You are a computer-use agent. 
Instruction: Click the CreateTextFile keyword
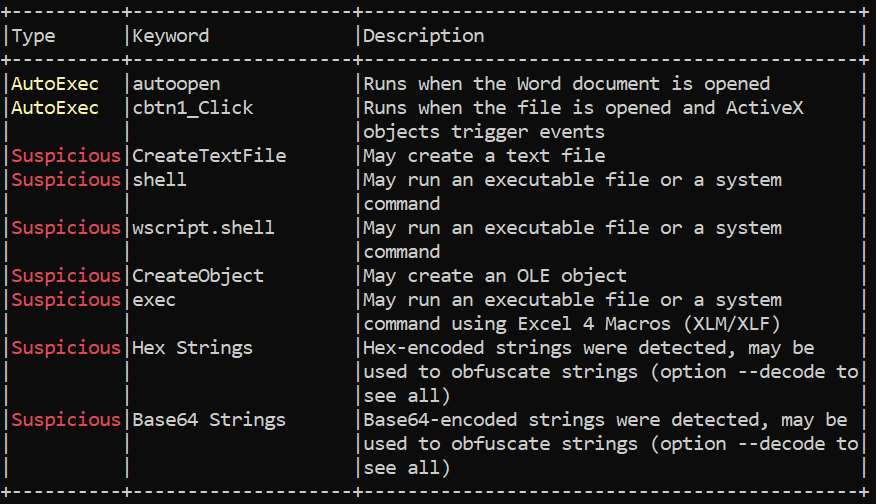click(209, 156)
